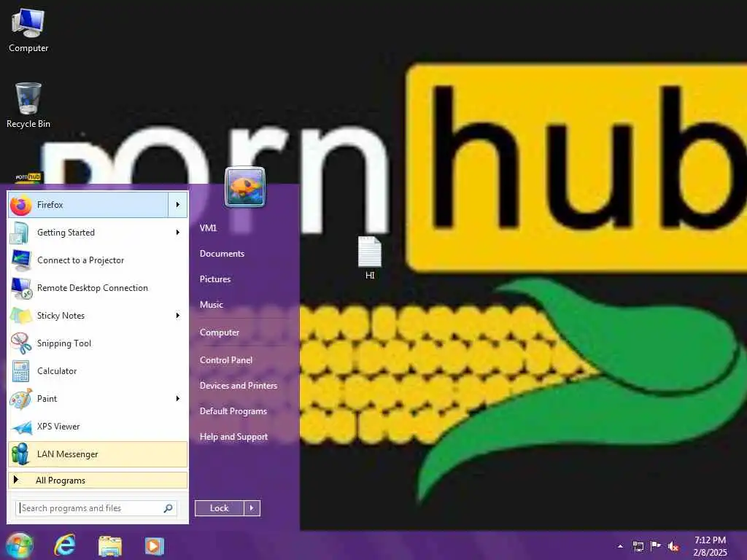
Task: Launch Internet Explorer from taskbar
Action: pos(64,545)
